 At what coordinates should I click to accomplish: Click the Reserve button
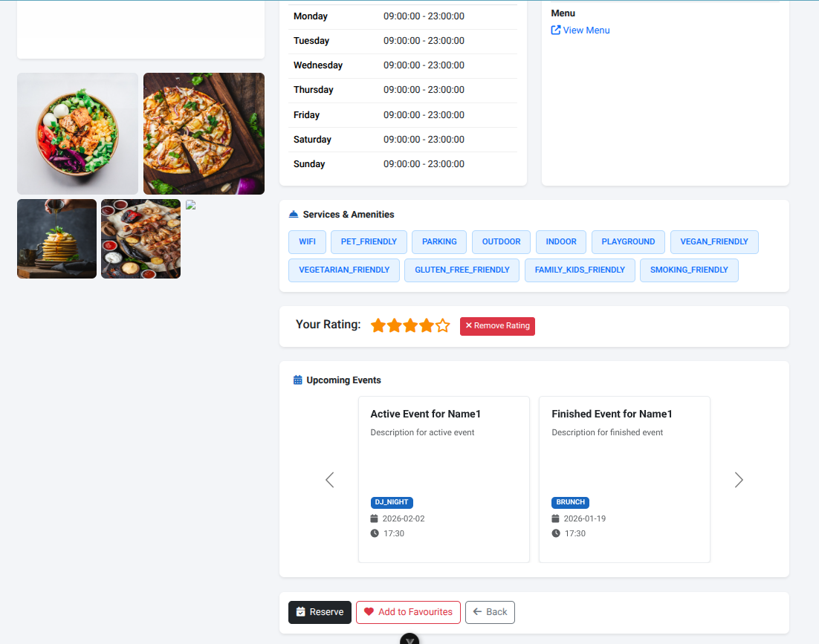[x=320, y=612]
